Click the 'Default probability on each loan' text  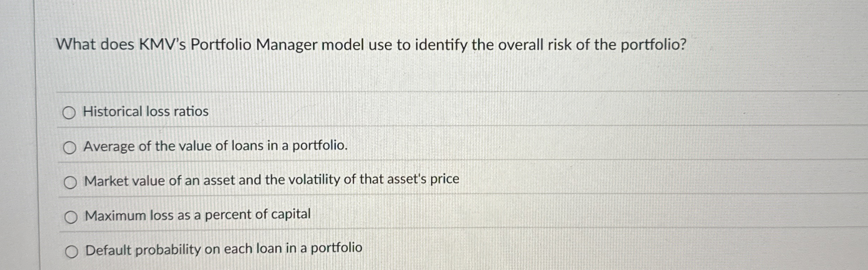click(x=223, y=250)
